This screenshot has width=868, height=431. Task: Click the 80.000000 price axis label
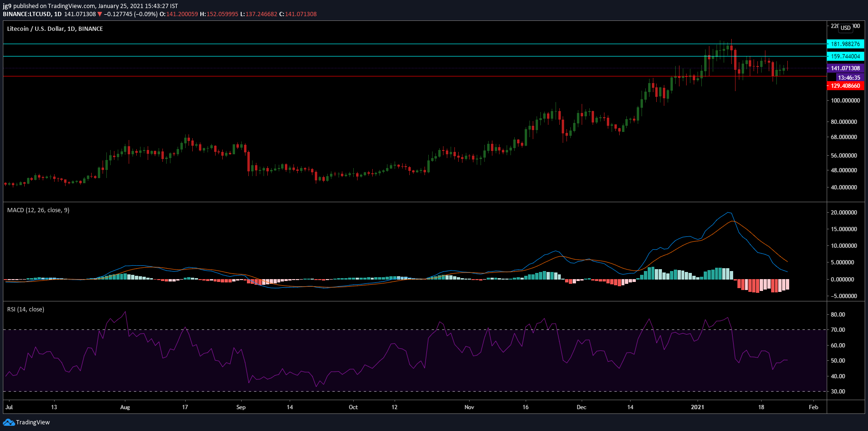[844, 122]
